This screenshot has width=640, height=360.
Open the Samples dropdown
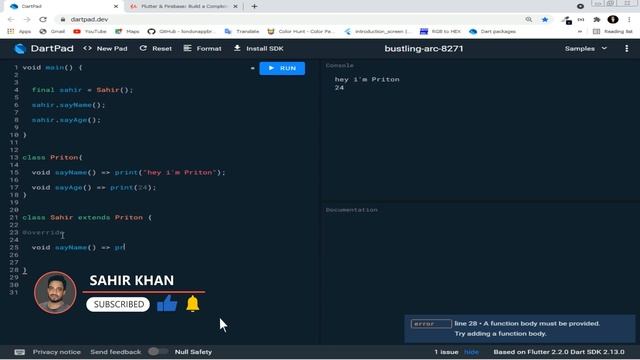click(x=586, y=49)
